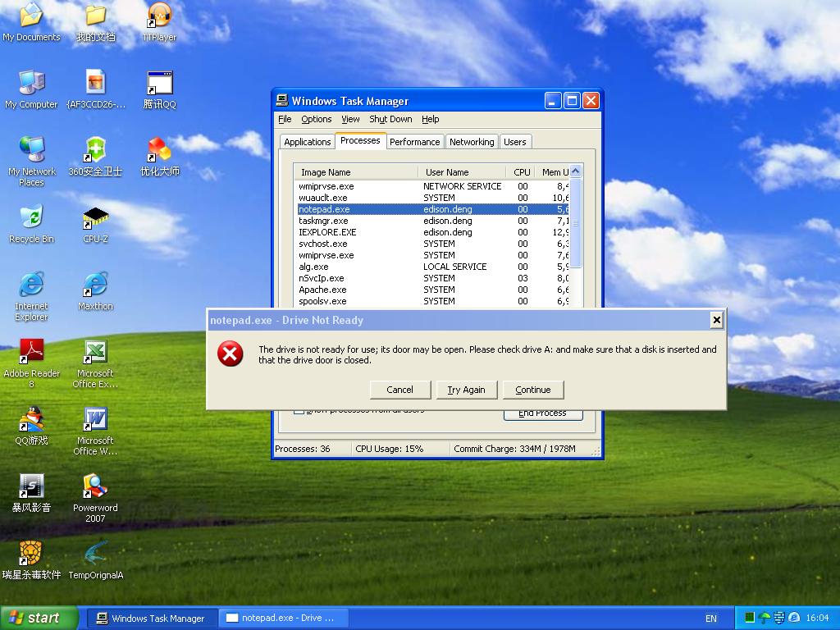
Task: Click the striped shield tray icon
Action: (779, 618)
